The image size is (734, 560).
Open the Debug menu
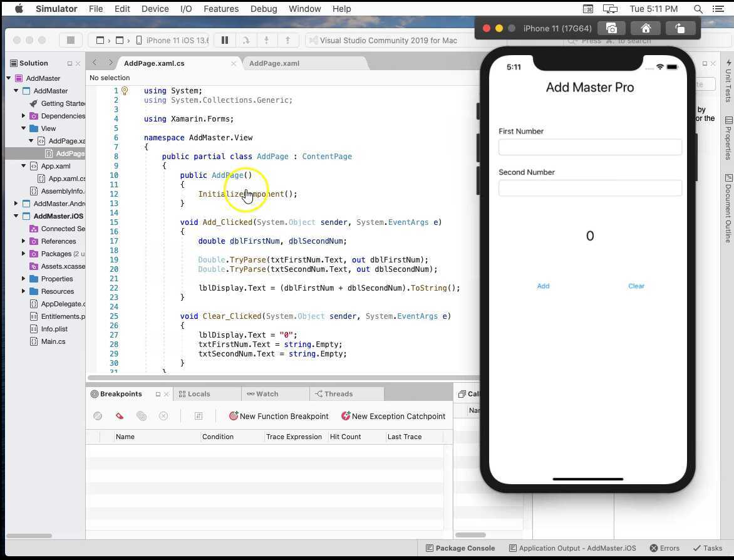[x=263, y=9]
